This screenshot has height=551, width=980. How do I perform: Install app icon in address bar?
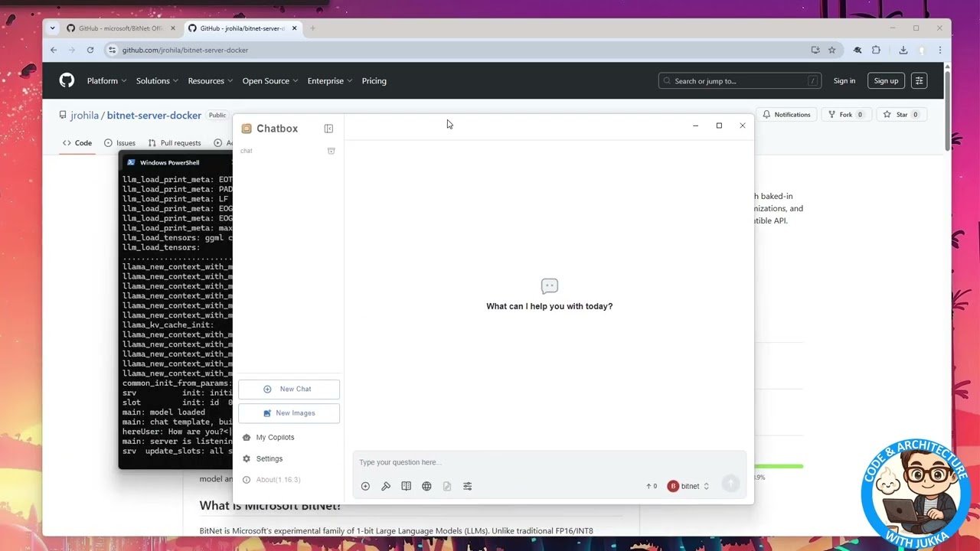[x=815, y=50]
